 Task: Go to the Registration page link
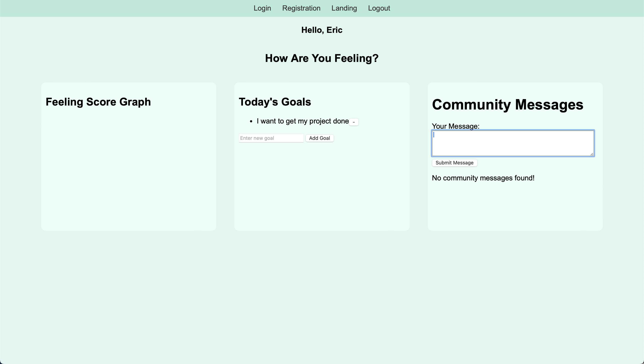click(301, 8)
